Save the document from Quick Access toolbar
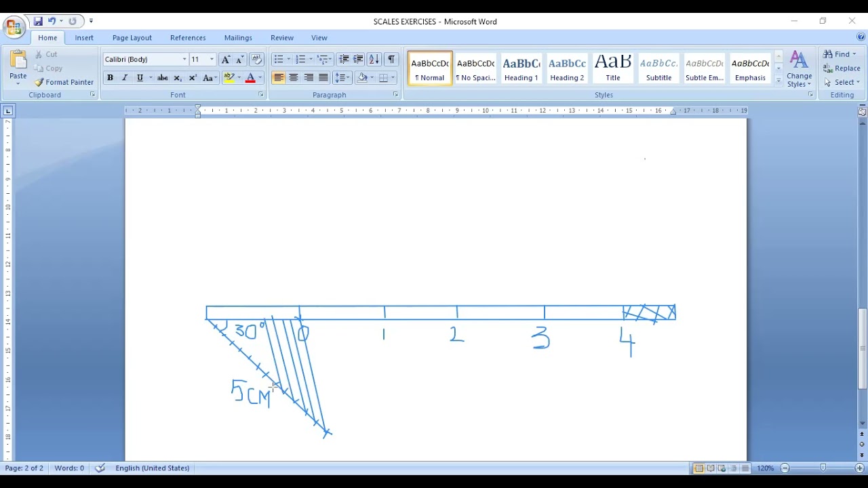This screenshot has width=868, height=488. 38,22
